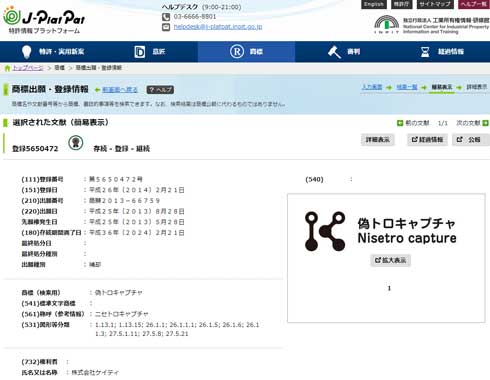Open the 意匠 design menu

pyautogui.click(x=150, y=52)
